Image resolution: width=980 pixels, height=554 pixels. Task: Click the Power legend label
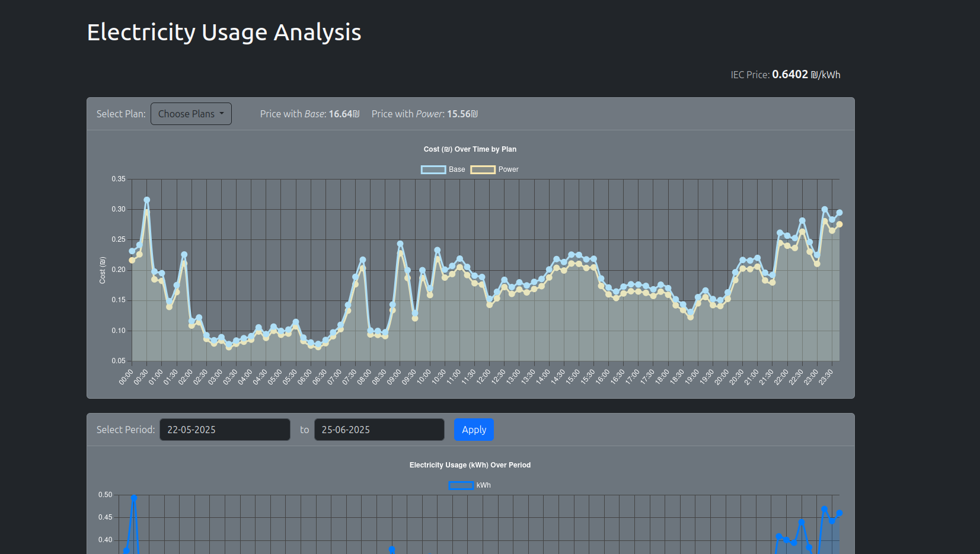509,169
